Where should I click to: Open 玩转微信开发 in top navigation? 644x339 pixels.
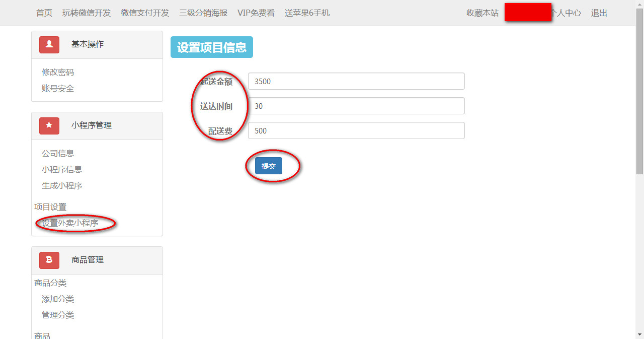[87, 13]
